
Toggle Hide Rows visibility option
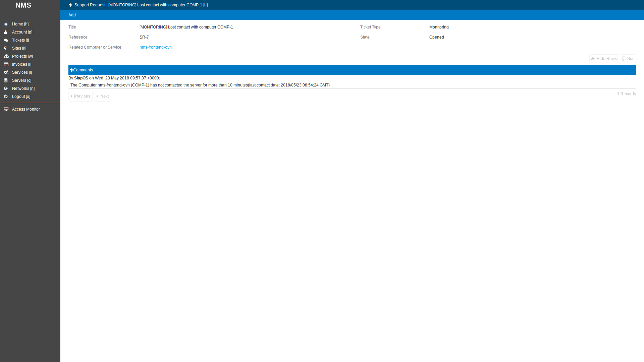pos(603,58)
